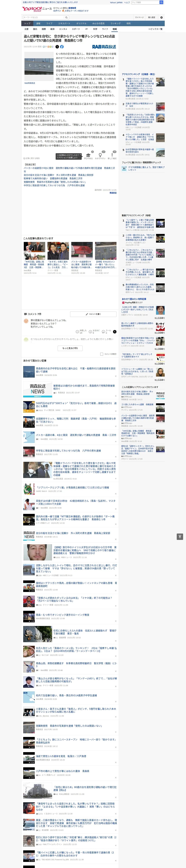The height and width of the screenshot is (868, 186).
Task: Share article on Facebook icon
Action: (x=62, y=47)
